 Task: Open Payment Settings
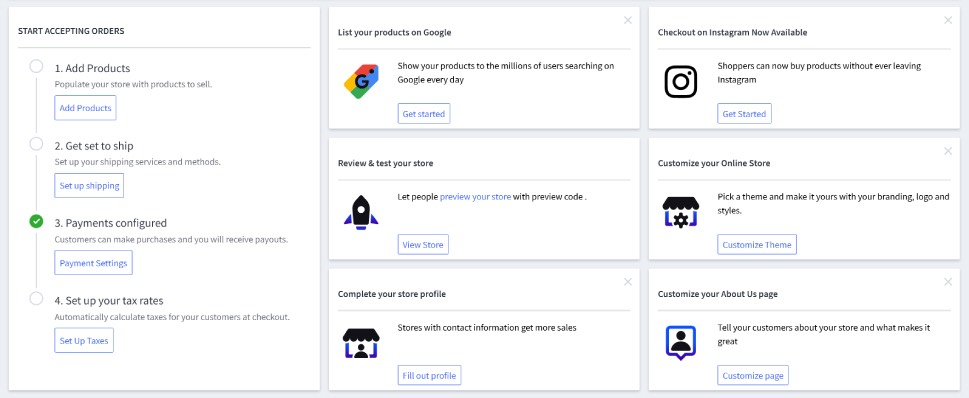93,263
